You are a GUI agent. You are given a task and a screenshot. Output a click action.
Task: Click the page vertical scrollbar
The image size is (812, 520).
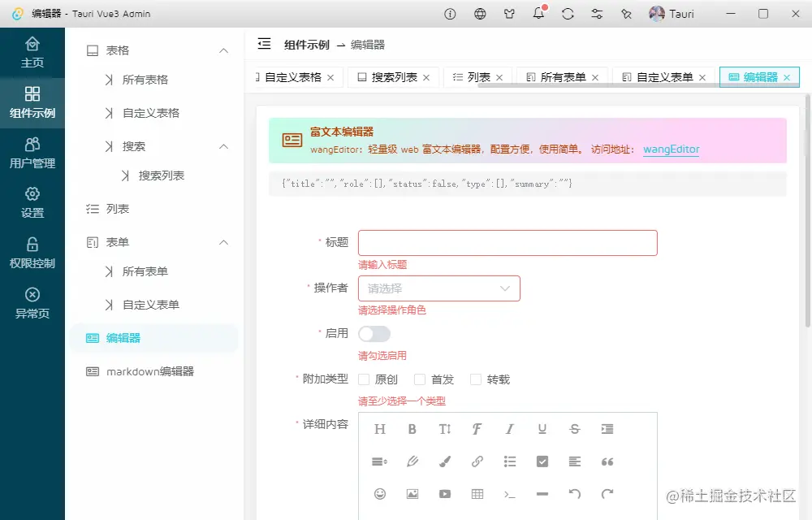tap(808, 211)
